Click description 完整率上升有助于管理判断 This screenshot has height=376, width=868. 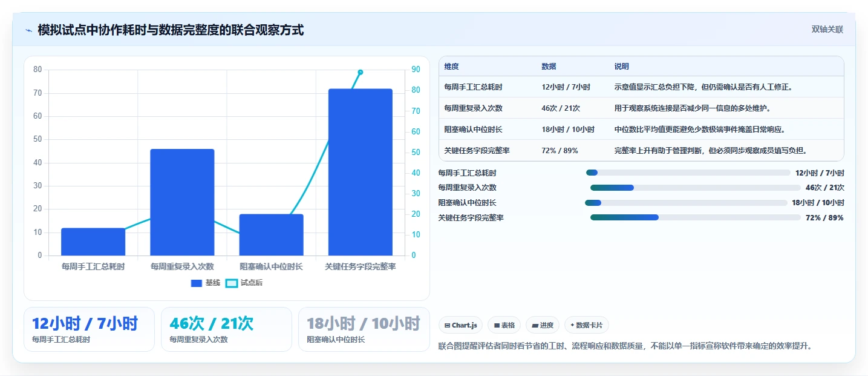point(711,151)
